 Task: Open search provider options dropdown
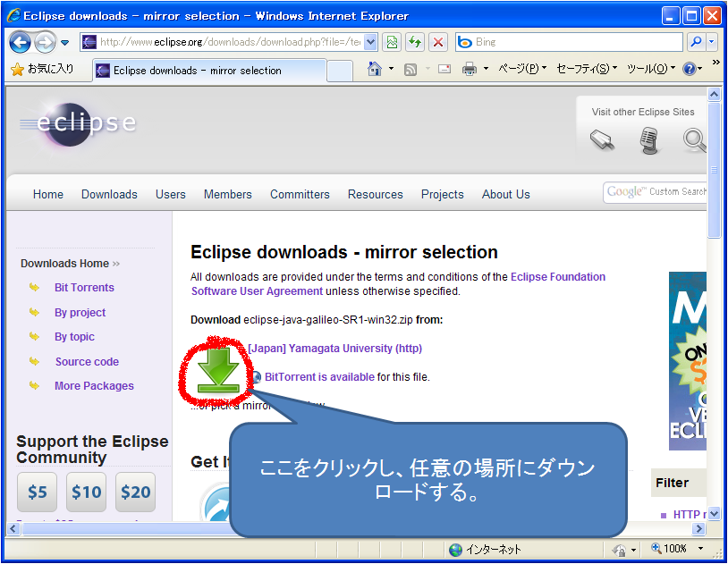712,42
